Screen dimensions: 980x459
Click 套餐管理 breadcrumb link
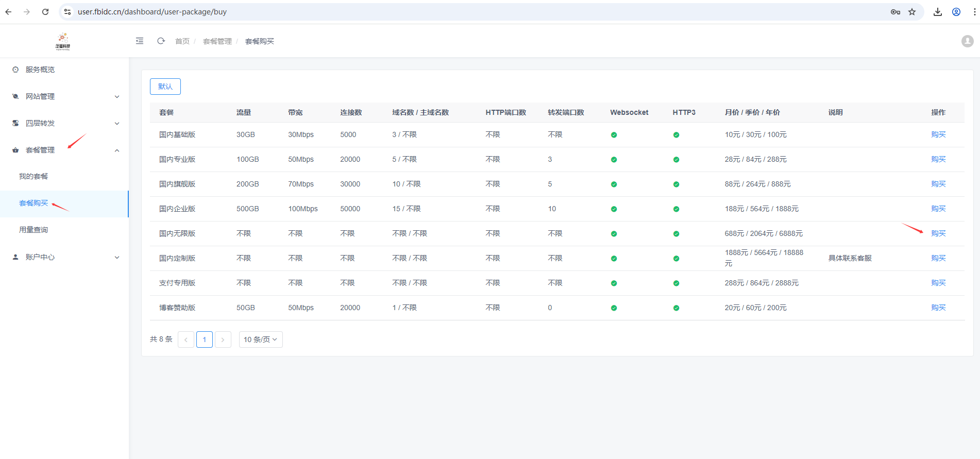point(217,41)
